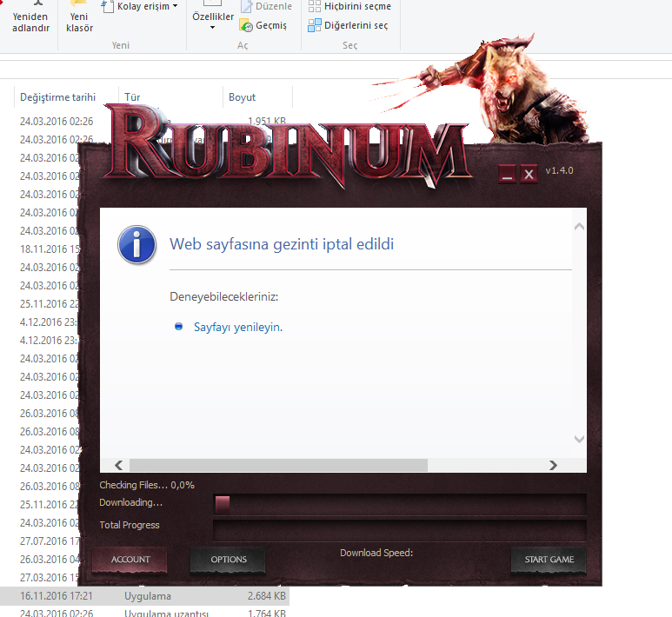Viewport: 672px width, 617px height.
Task: Click the 'Diğerlerini seç' icon
Action: pos(315,25)
